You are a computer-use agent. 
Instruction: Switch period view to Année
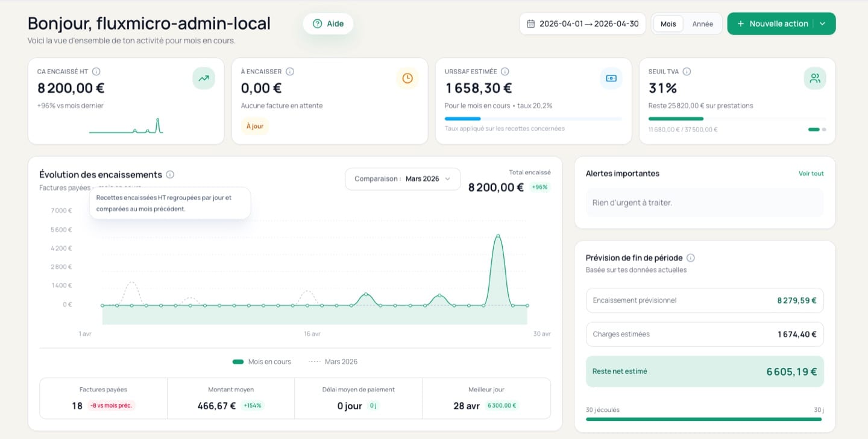[702, 24]
